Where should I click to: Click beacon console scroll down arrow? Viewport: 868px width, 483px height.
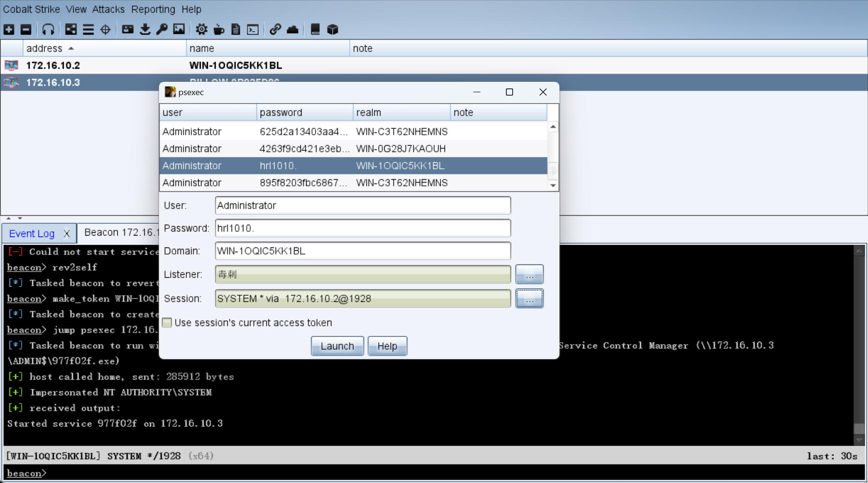point(859,440)
